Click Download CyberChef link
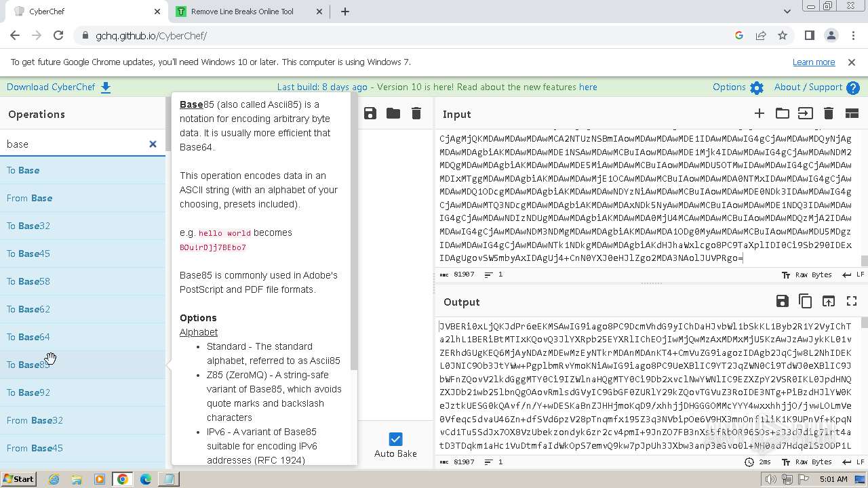 click(51, 87)
